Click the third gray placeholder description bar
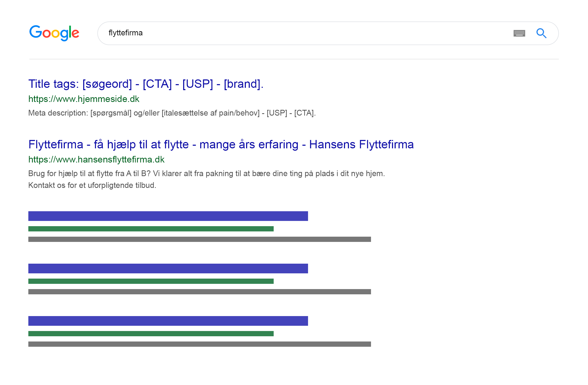 pos(199,344)
